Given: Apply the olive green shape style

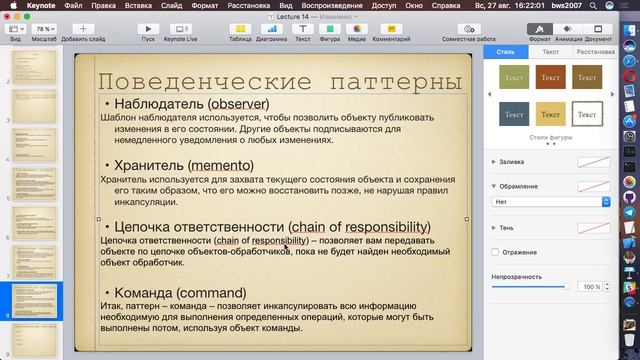Looking at the screenshot, I should 514,77.
